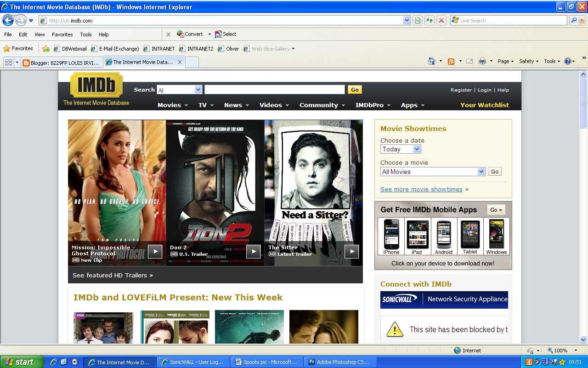
Task: Click the yellow search Go button
Action: coord(355,90)
